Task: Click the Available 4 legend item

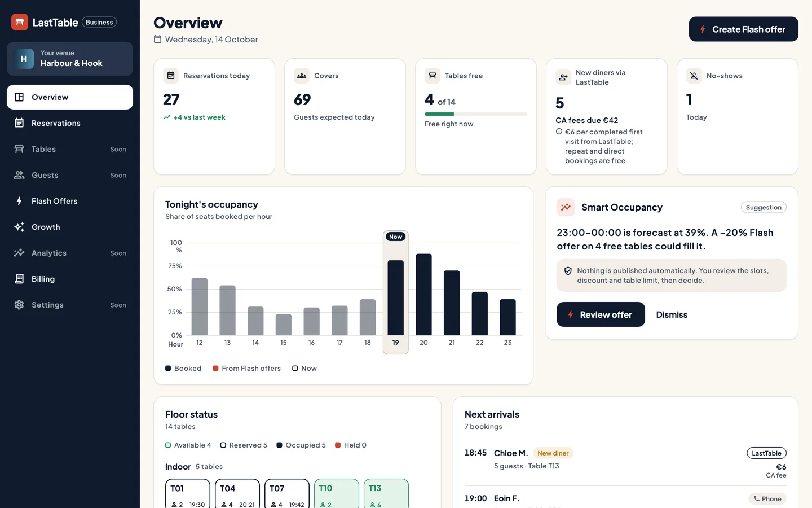Action: tap(188, 445)
